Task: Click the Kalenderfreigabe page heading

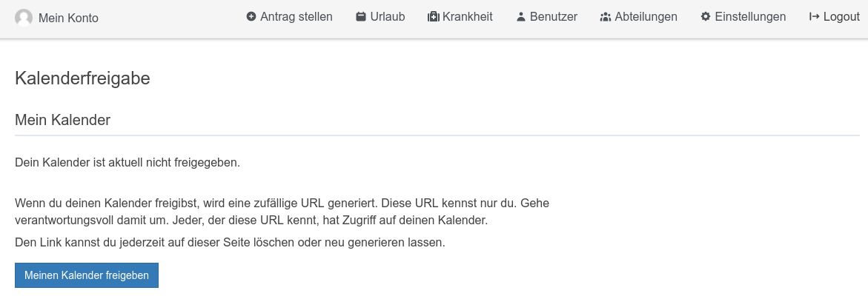Action: (x=82, y=78)
